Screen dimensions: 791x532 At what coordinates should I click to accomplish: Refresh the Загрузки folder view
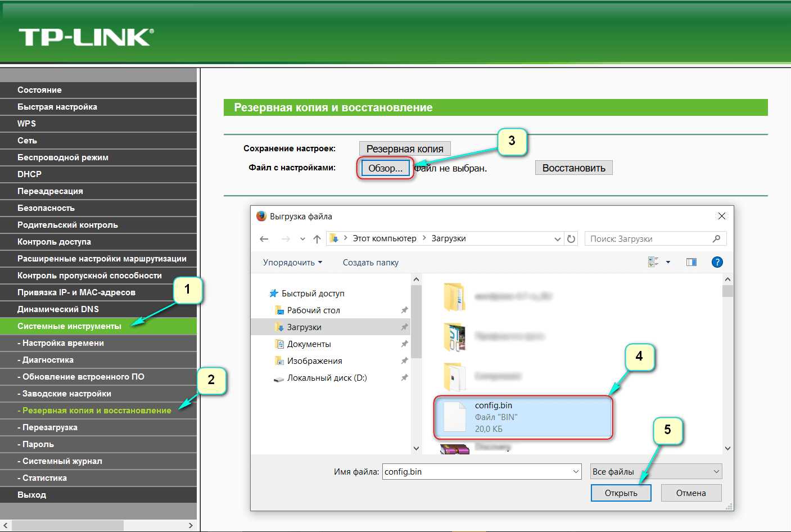571,239
